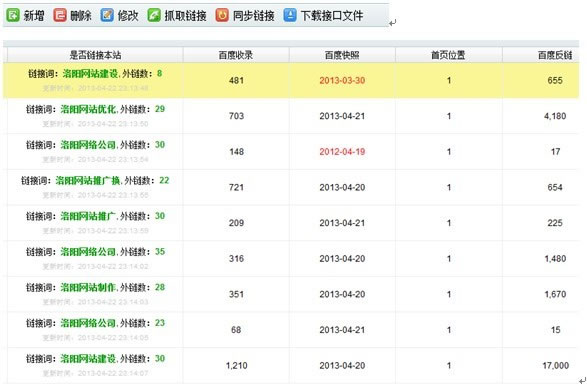Click the green 新增 add icon
Viewport: 587px width, 387px height.
coord(13,15)
